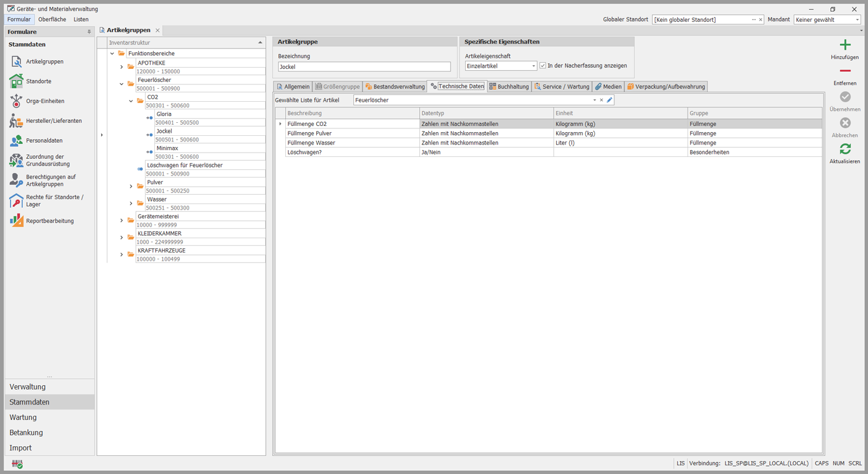Click the Entfernen red minus icon
This screenshot has height=474, width=868.
(844, 71)
